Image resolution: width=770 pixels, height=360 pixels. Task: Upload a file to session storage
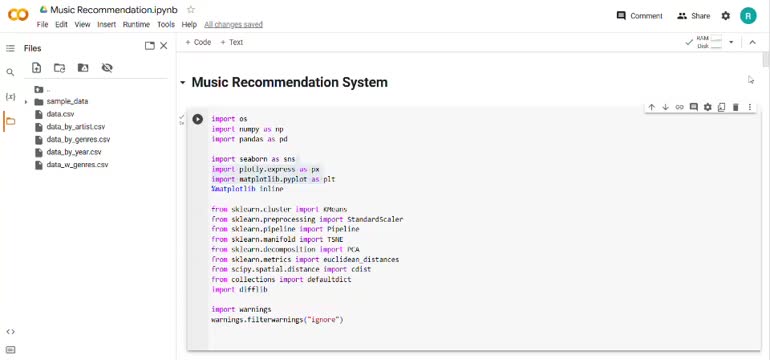click(x=36, y=68)
